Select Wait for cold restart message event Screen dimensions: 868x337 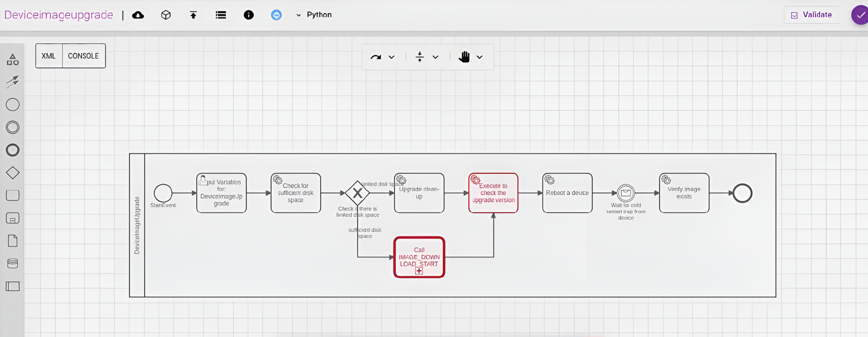pos(626,193)
